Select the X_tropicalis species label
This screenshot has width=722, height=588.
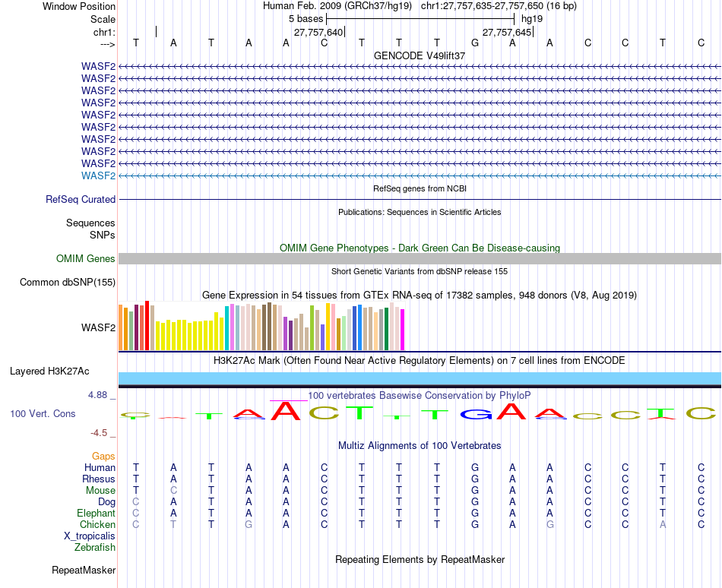point(90,536)
